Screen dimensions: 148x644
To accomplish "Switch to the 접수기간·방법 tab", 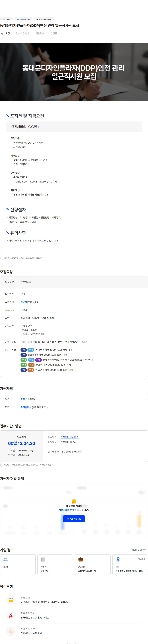I will pos(23,34).
